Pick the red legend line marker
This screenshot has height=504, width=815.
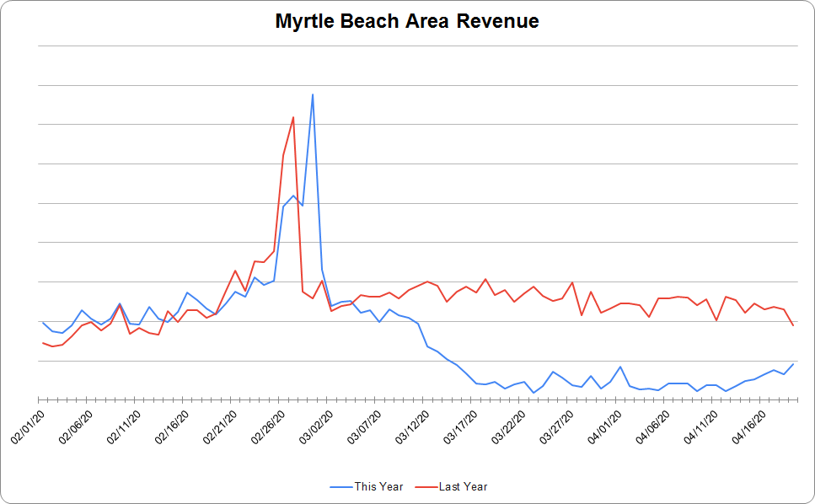coord(426,487)
